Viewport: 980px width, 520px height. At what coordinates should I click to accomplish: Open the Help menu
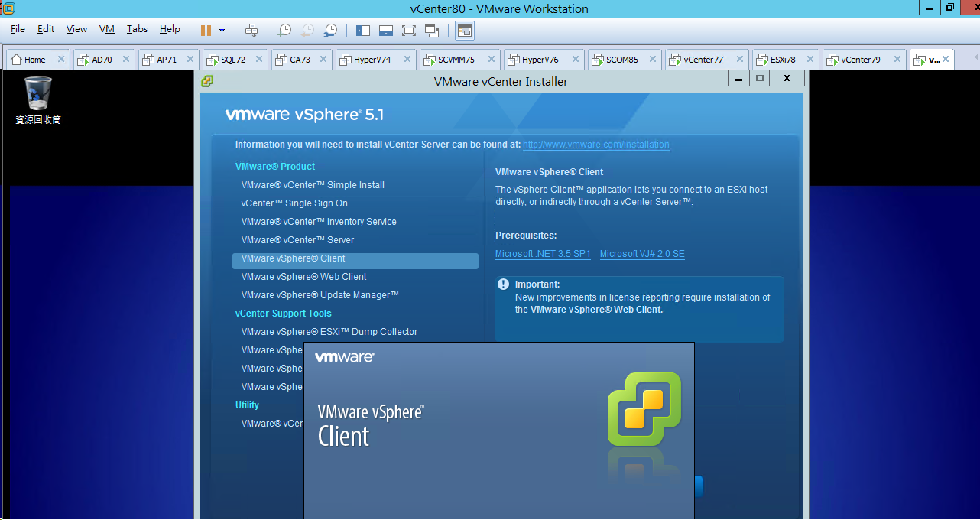pos(170,29)
